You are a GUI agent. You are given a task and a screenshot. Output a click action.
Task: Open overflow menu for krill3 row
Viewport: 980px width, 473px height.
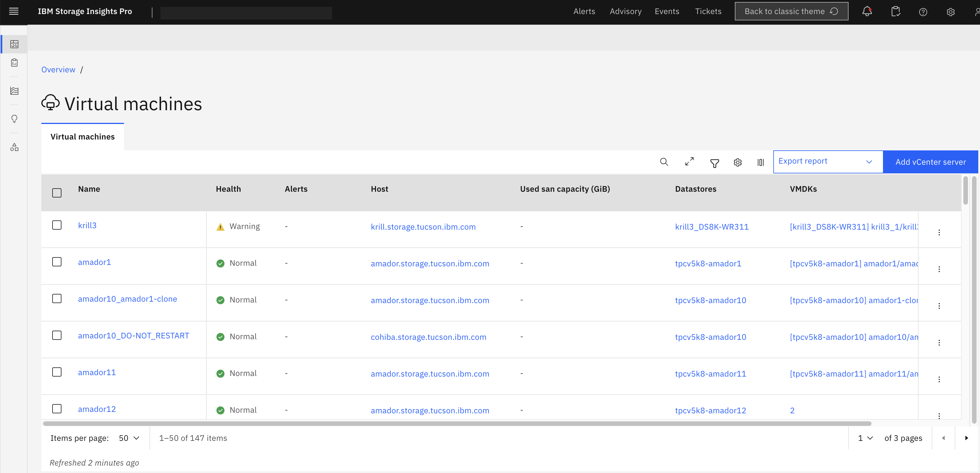tap(939, 232)
